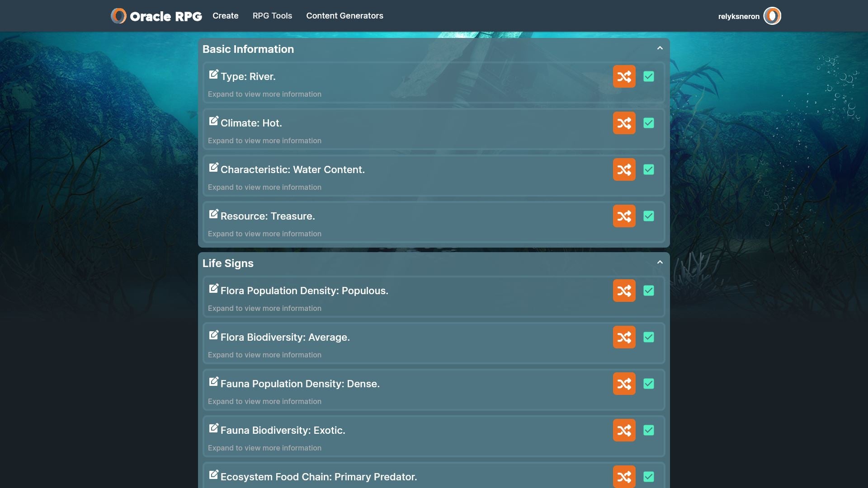
Task: Collapse the Life Signs section
Action: 660,263
